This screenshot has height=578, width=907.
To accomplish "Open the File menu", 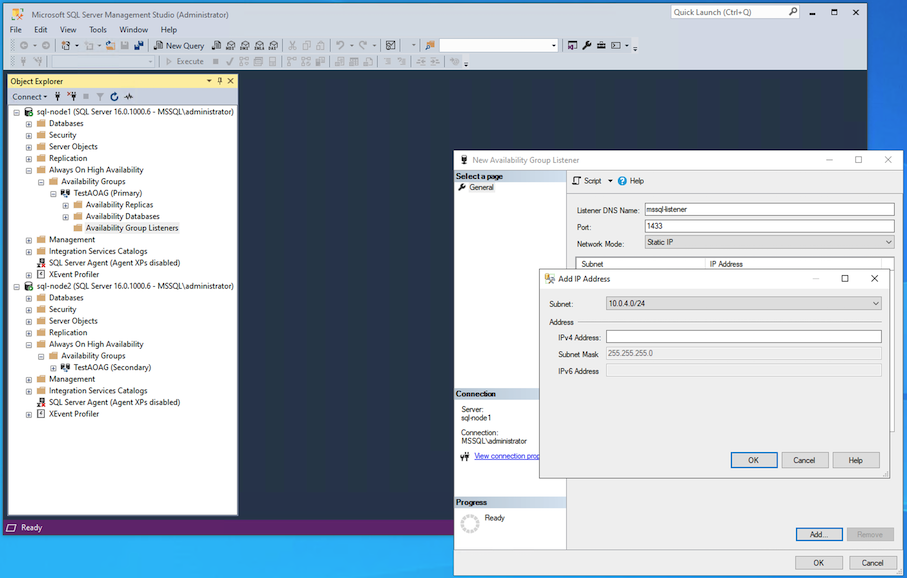I will tap(16, 30).
